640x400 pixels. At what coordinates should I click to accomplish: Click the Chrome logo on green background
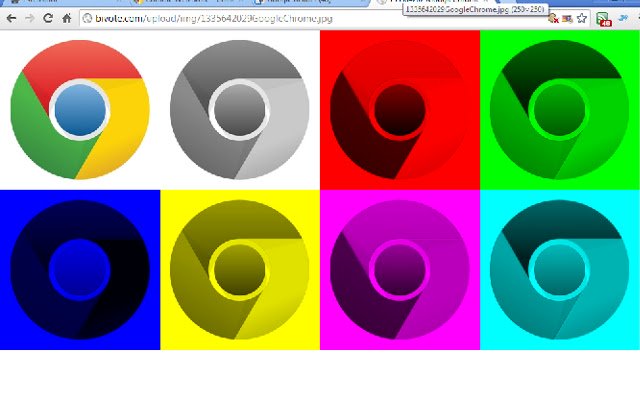coord(560,109)
